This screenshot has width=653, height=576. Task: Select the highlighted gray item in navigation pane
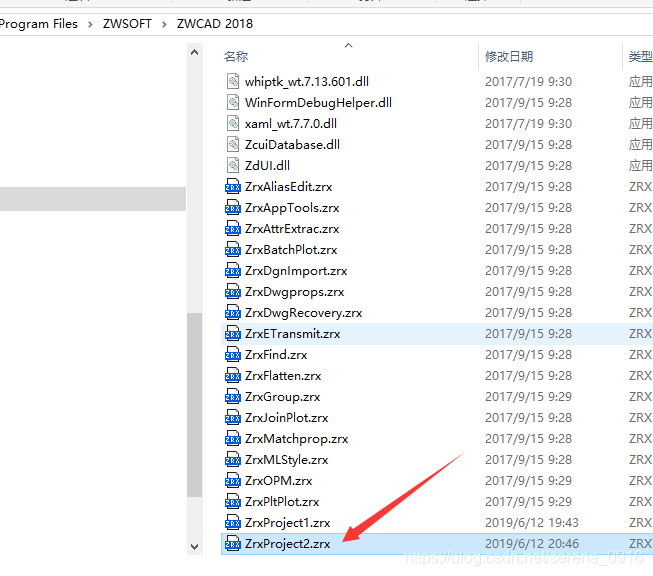pos(93,199)
